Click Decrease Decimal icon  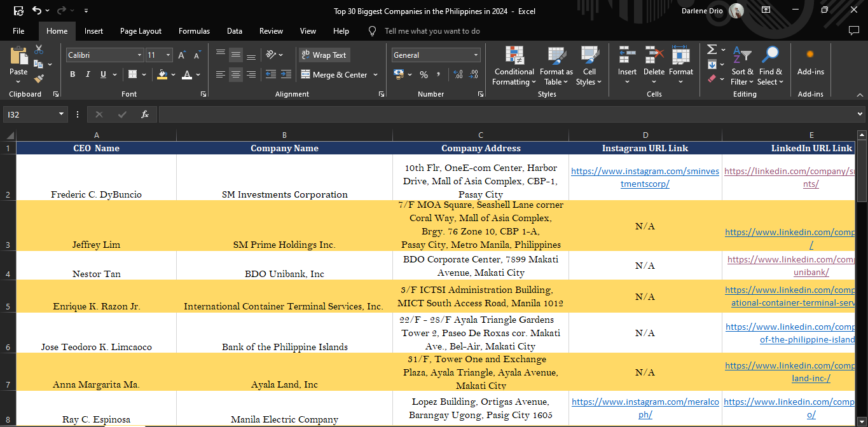[x=472, y=74]
